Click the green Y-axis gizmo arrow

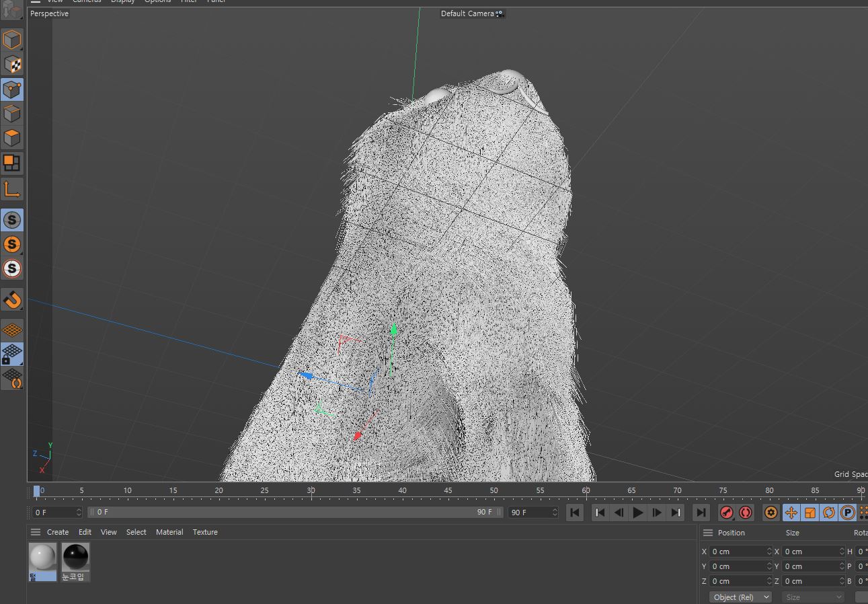coord(393,330)
